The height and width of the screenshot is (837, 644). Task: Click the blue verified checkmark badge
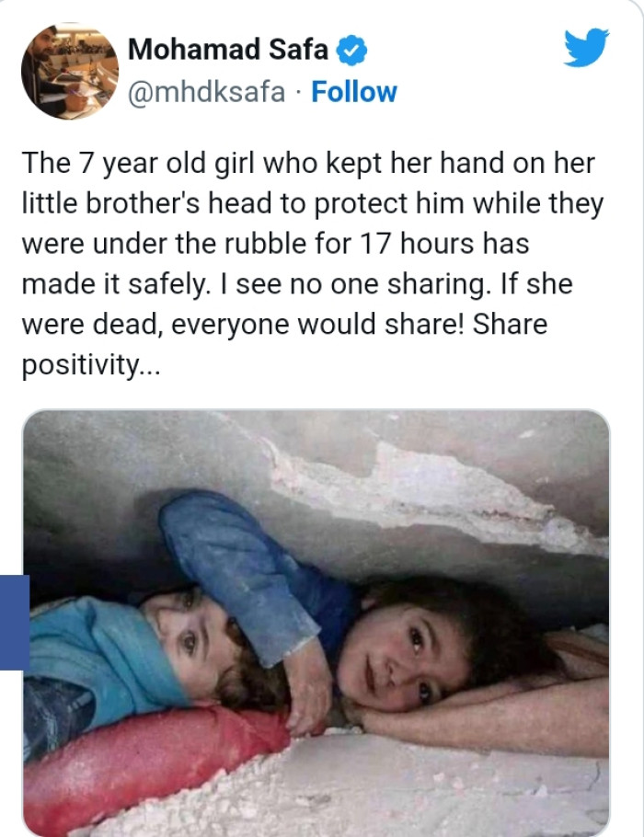pyautogui.click(x=351, y=51)
